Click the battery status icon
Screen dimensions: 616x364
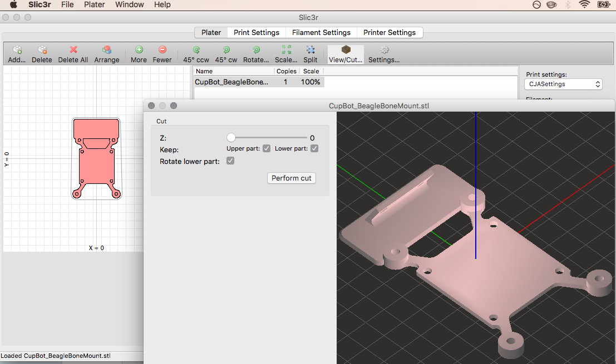point(603,4)
